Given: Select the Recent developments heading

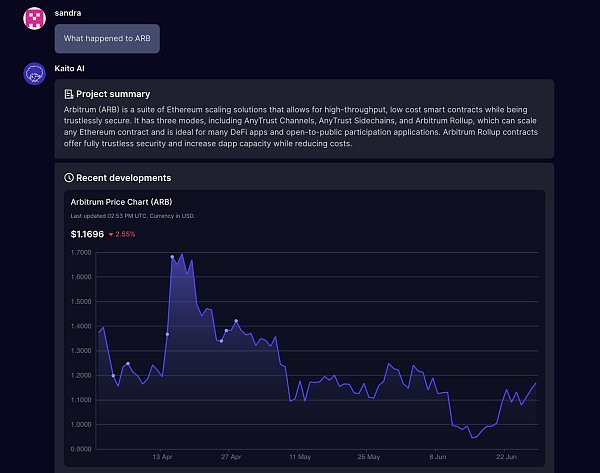Looking at the screenshot, I should click(x=123, y=178).
